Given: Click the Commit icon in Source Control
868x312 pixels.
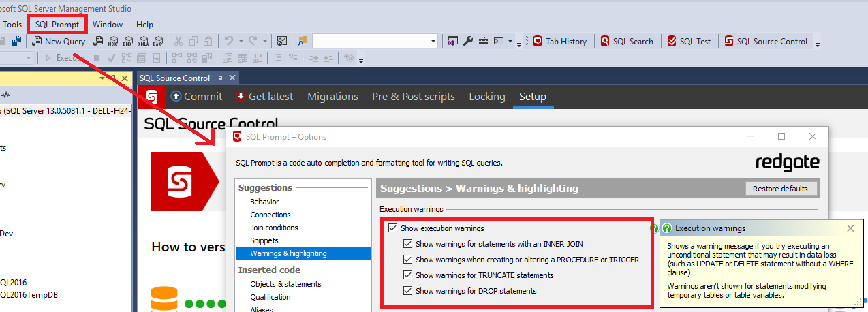Looking at the screenshot, I should tap(176, 97).
